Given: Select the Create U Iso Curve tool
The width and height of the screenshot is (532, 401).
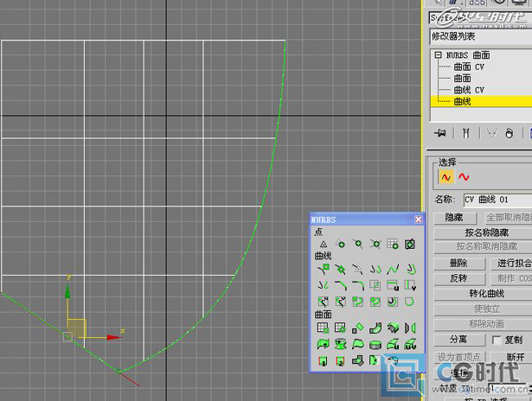Looking at the screenshot, I should [393, 285].
